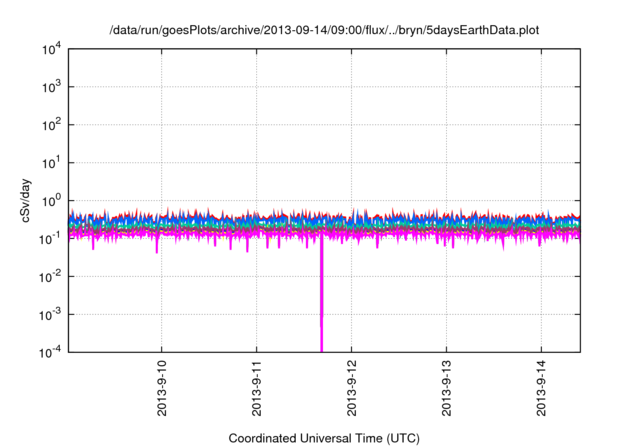
Task: Click the y-axis tick label 10^-4
Action: [50, 353]
